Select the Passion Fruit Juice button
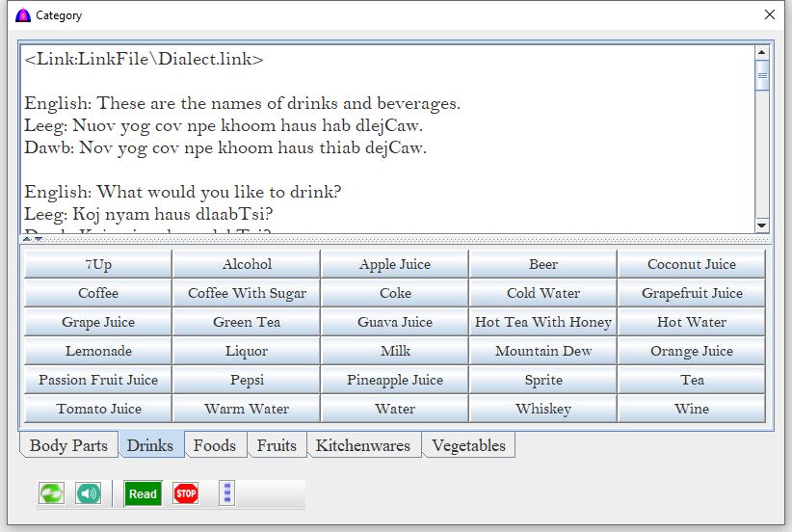Viewport: 792px width, 532px height. 98,380
